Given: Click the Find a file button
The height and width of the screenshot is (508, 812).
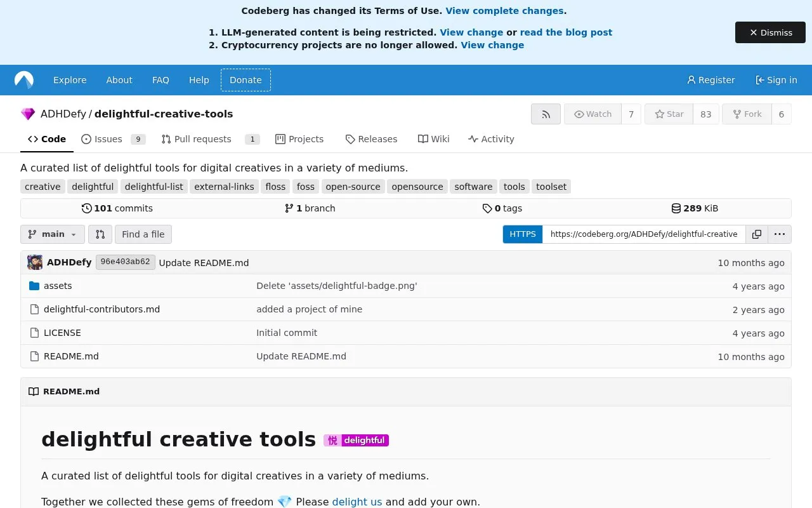Looking at the screenshot, I should pyautogui.click(x=143, y=234).
